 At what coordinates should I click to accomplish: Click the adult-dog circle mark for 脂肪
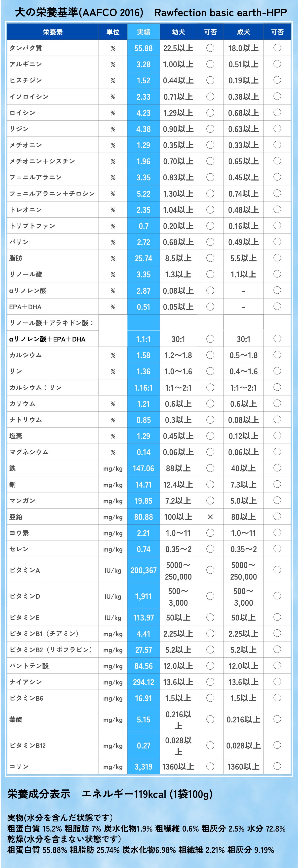277,258
